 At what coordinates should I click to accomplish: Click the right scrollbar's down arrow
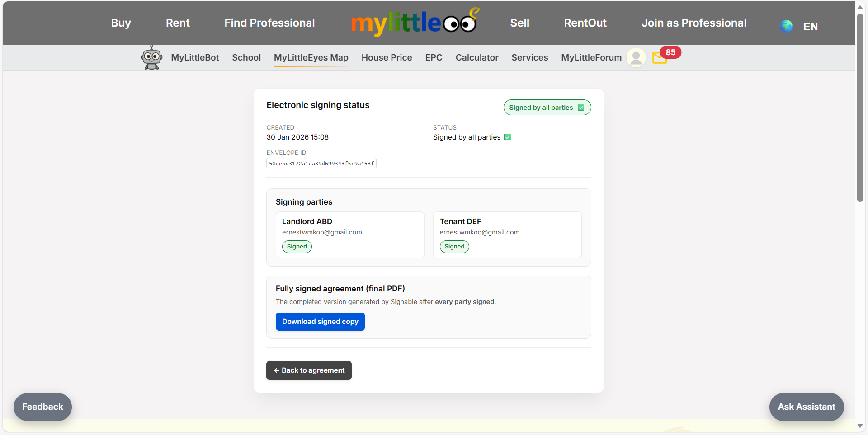tap(860, 426)
